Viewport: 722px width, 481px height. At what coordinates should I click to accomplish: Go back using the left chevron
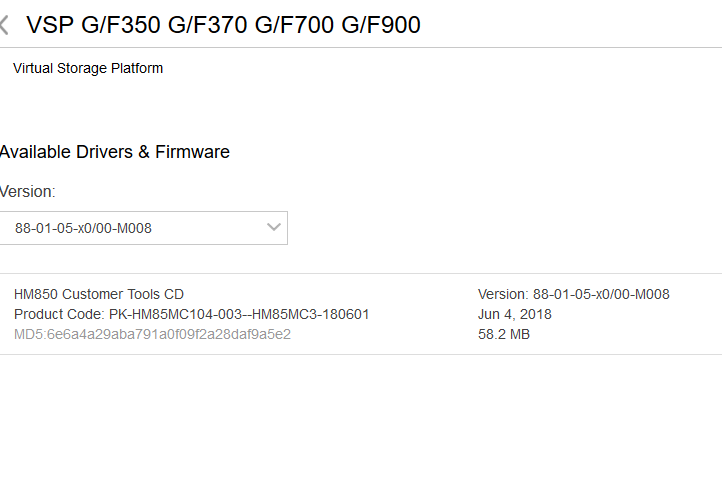5,25
